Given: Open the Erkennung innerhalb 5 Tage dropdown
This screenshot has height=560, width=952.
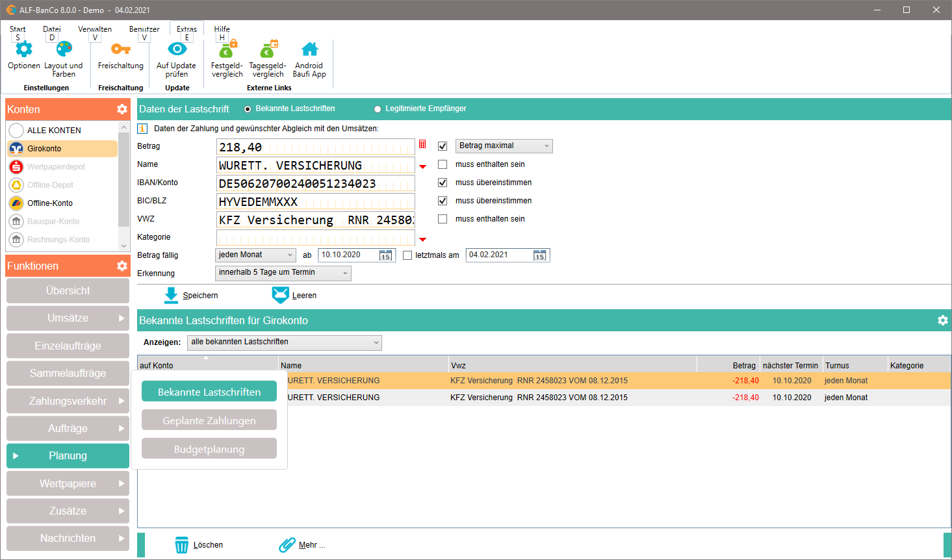Looking at the screenshot, I should (283, 273).
